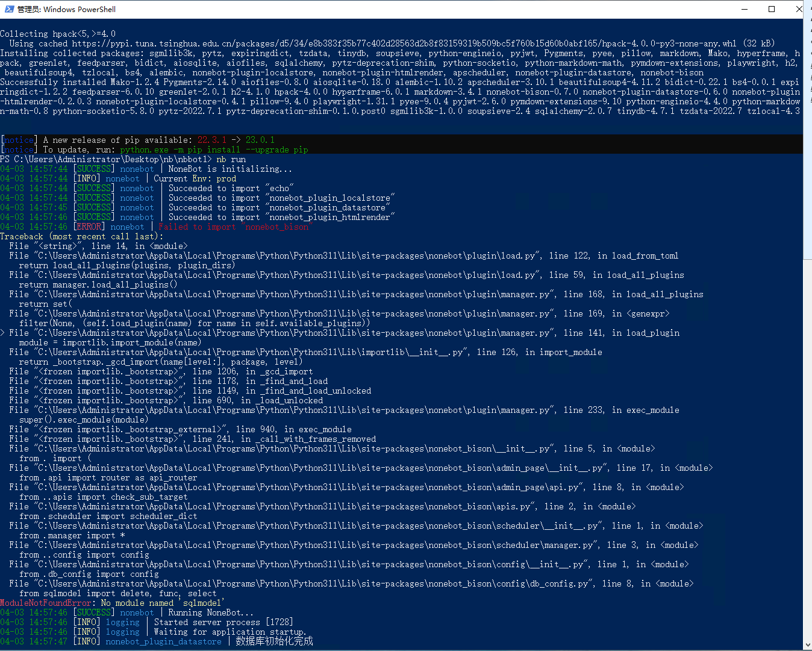Click the 'Waiting for application startup' message
Viewport: 812px width, 651px height.
[232, 631]
